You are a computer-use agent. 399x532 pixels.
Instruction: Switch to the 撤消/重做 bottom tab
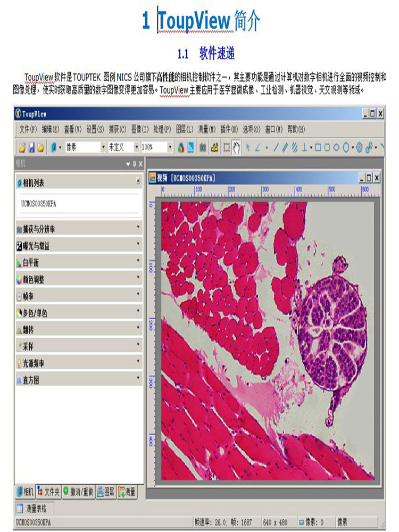point(78,491)
